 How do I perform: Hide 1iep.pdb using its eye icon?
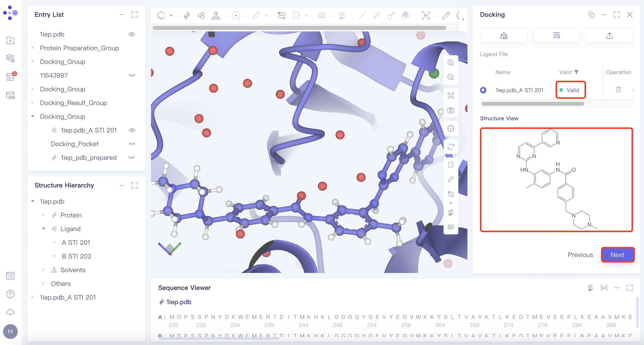(x=131, y=34)
